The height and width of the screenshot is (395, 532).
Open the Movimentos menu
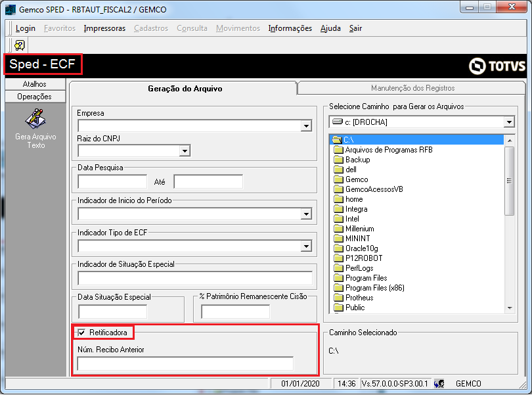238,28
